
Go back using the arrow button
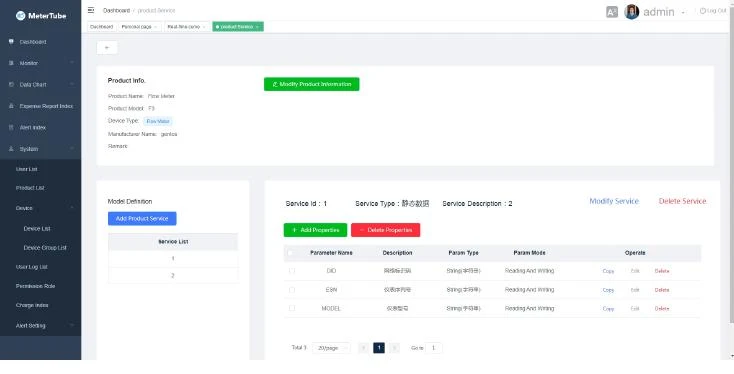pyautogui.click(x=107, y=48)
